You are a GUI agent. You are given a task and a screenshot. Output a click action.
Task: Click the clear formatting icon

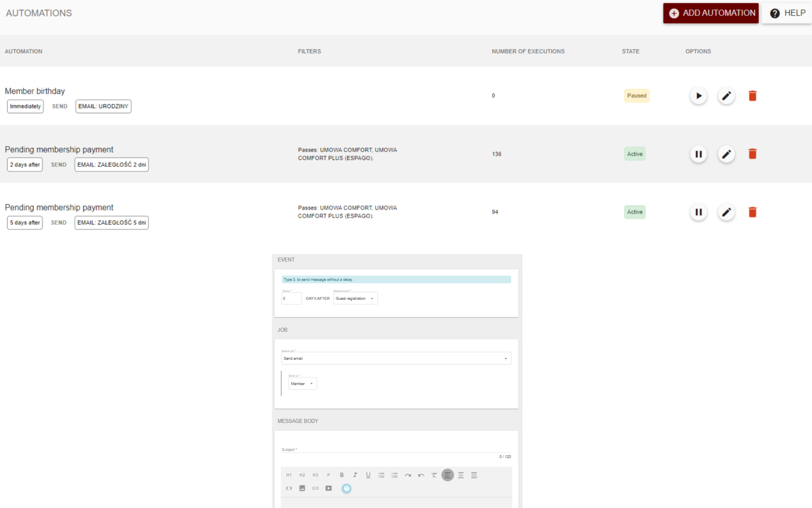[434, 475]
